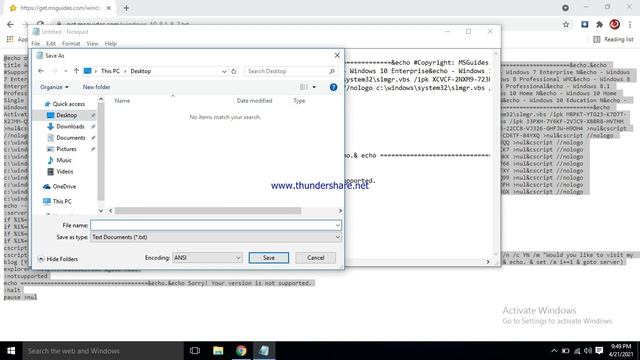Sort by the Date modified column header
640x360 pixels.
(254, 101)
